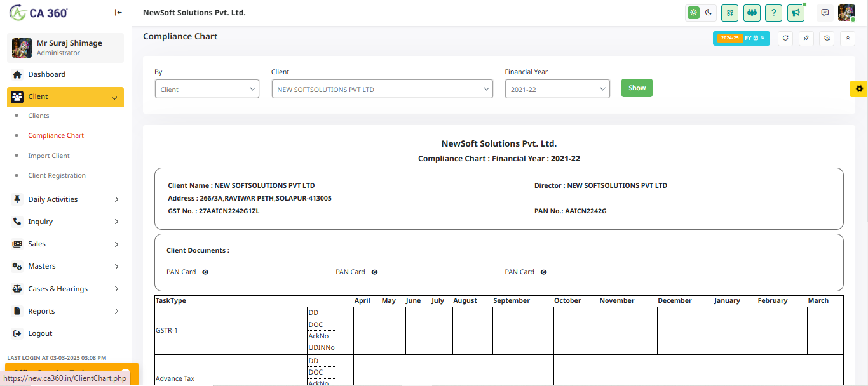The width and height of the screenshot is (868, 386).
Task: Open the Client dropdown NEW SOFTSOLUTIONS PVT LTD
Action: [382, 89]
